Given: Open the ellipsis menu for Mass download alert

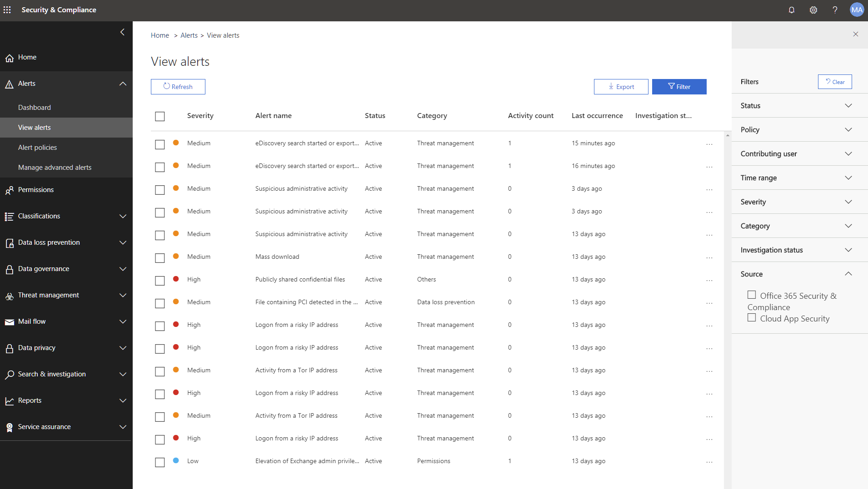Looking at the screenshot, I should [709, 257].
